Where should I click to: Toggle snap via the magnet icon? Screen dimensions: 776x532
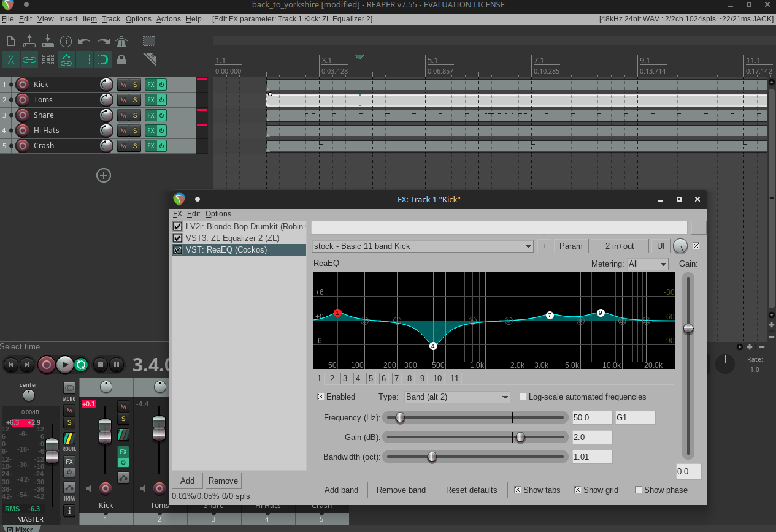click(103, 59)
